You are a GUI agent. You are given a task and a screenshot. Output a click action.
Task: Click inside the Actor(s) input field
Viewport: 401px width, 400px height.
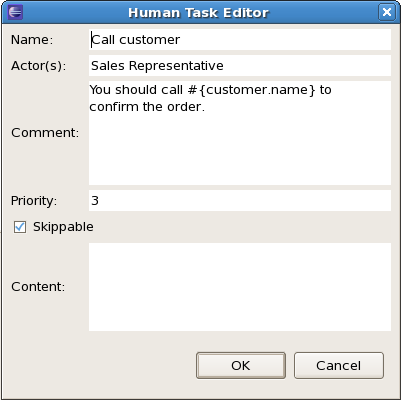tap(240, 66)
